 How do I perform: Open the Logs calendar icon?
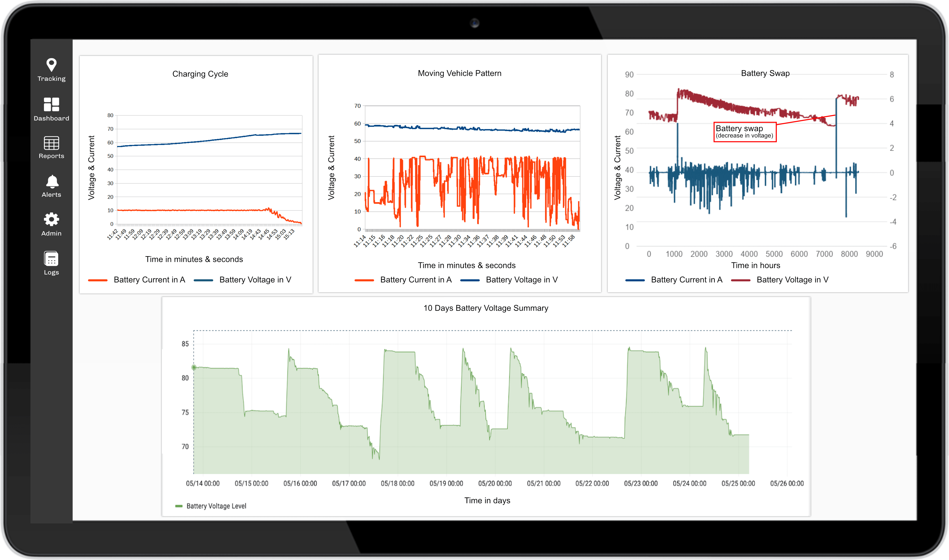coord(51,259)
